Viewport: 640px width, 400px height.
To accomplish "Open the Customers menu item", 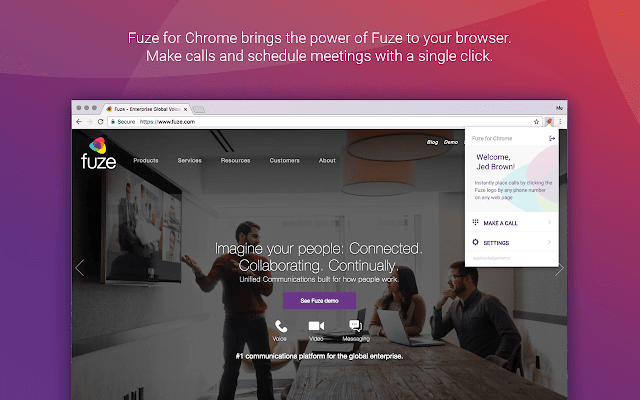I will 284,160.
